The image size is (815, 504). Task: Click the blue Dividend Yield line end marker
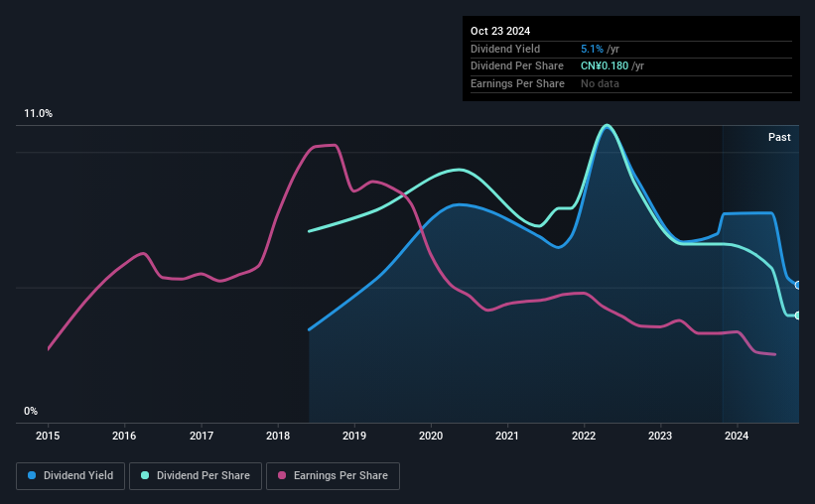797,286
